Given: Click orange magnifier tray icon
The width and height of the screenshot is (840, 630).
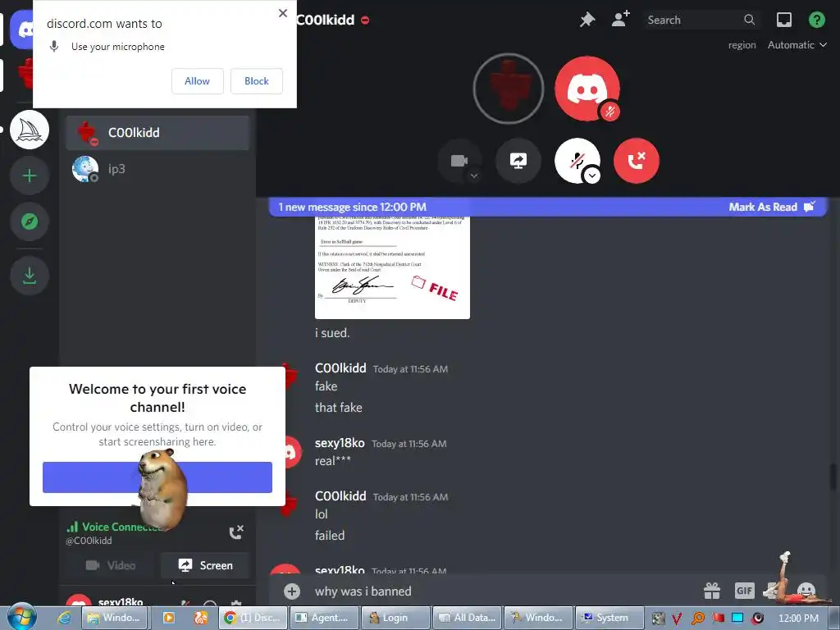Looking at the screenshot, I should click(x=698, y=619).
